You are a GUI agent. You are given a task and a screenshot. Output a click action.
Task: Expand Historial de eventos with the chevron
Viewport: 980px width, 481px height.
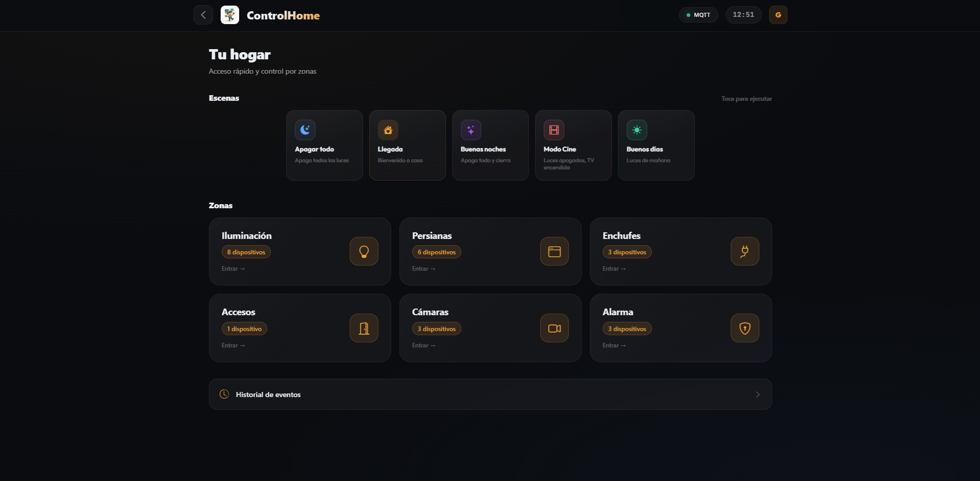pyautogui.click(x=757, y=394)
